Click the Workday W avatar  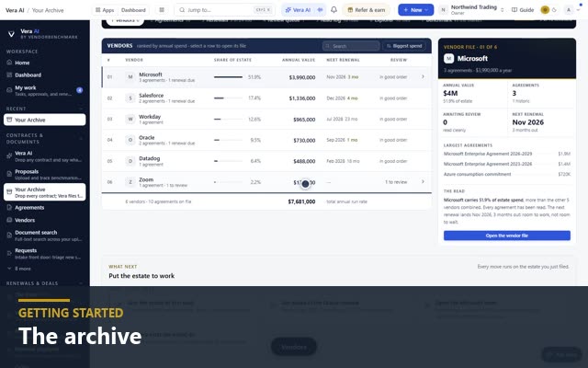130,119
